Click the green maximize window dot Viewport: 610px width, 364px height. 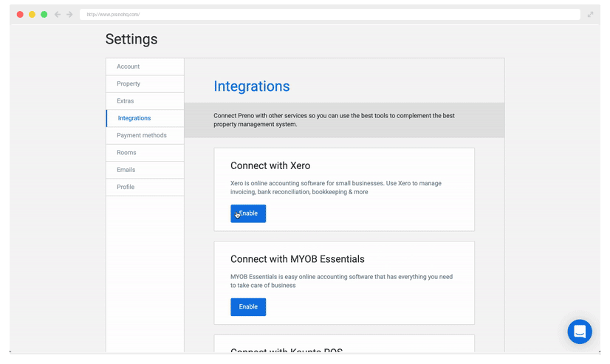click(44, 14)
